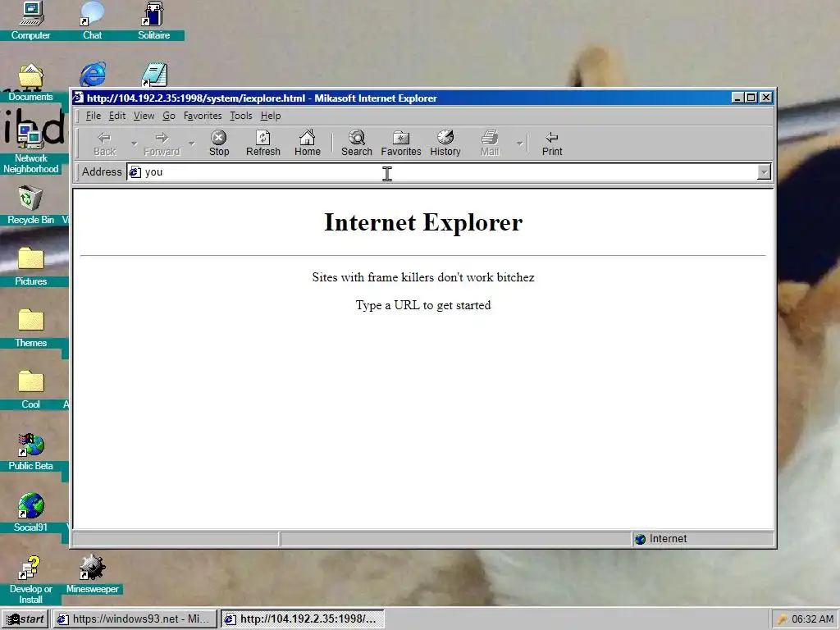Click the page icon in Address bar

coord(135,172)
